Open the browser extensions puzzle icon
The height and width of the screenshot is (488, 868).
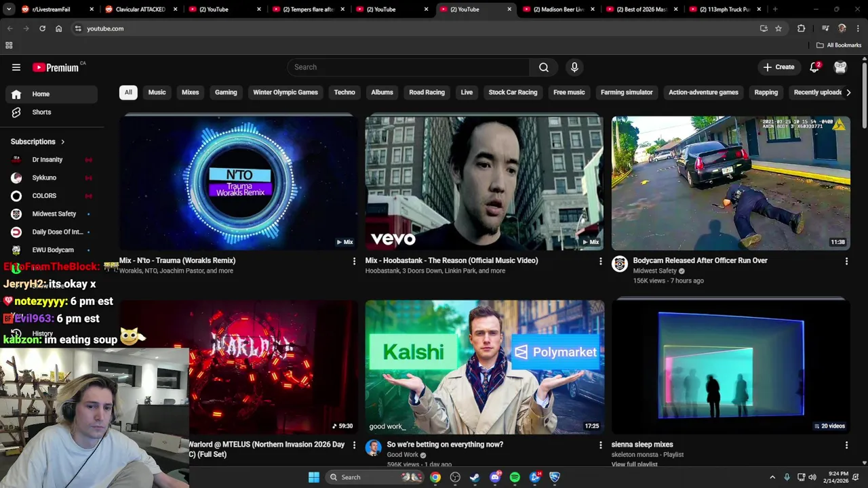click(802, 28)
